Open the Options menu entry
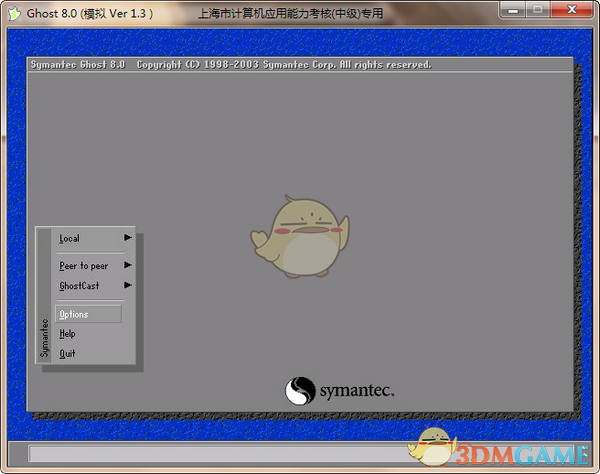Screen dimensions: 600x474 75,314
